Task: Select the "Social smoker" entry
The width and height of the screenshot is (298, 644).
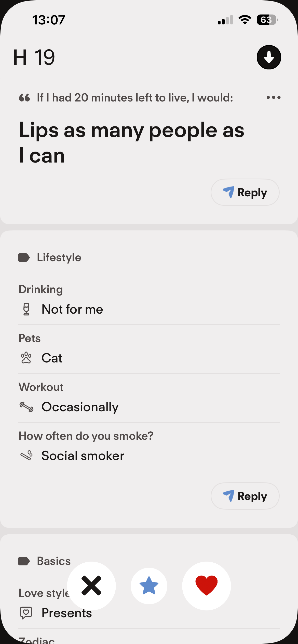Action: (x=149, y=456)
